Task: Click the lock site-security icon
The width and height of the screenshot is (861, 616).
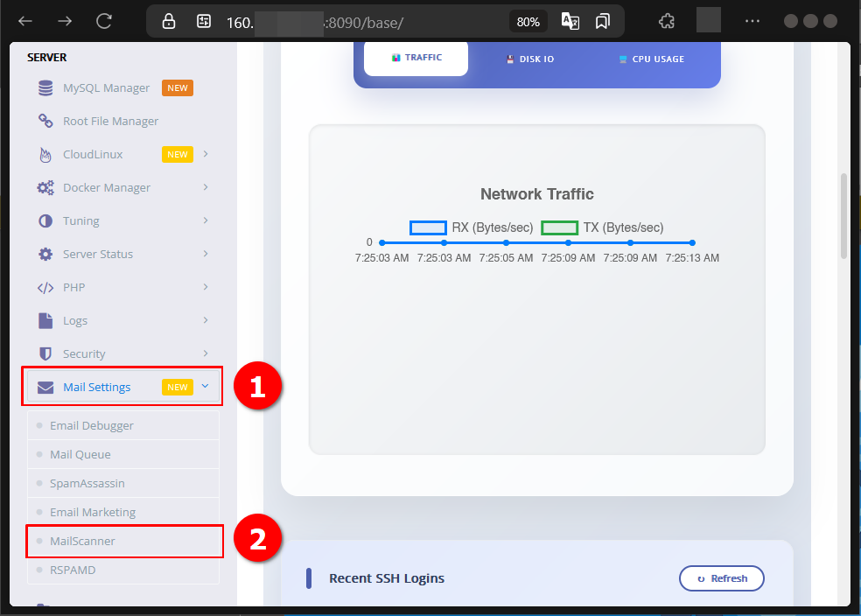Action: pyautogui.click(x=169, y=21)
